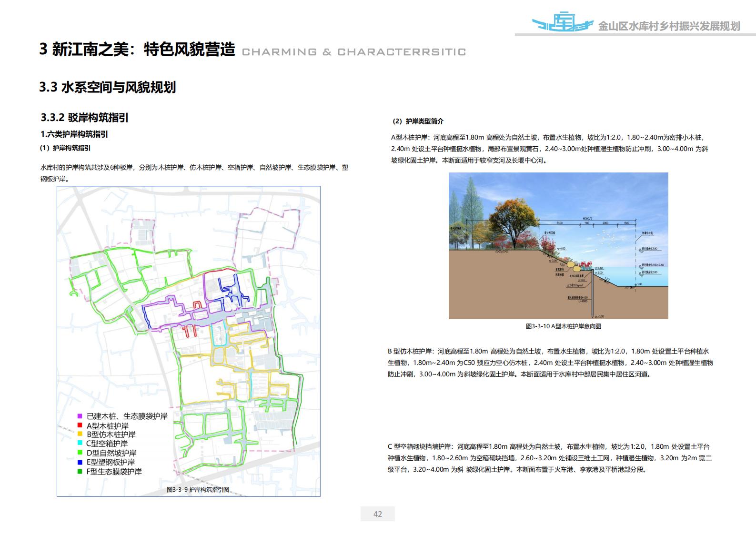Image resolution: width=756 pixels, height=535 pixels.
Task: Click the A型木桩护岸 cross-section illustration
Action: [x=558, y=246]
